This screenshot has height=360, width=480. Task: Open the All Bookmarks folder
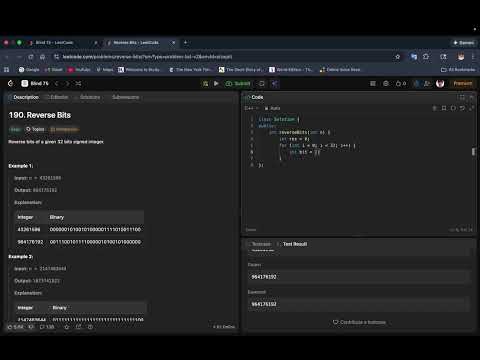tap(458, 70)
